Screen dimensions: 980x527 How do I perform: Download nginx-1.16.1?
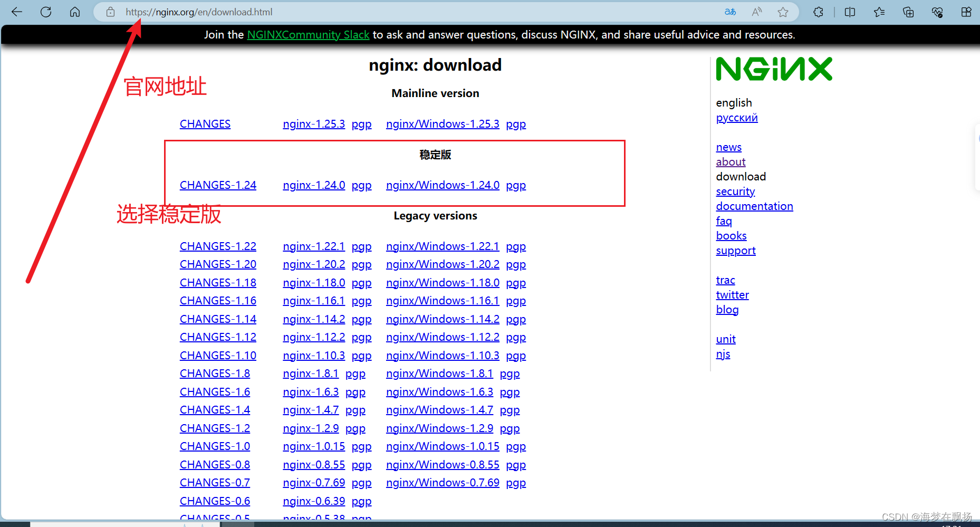pos(314,301)
